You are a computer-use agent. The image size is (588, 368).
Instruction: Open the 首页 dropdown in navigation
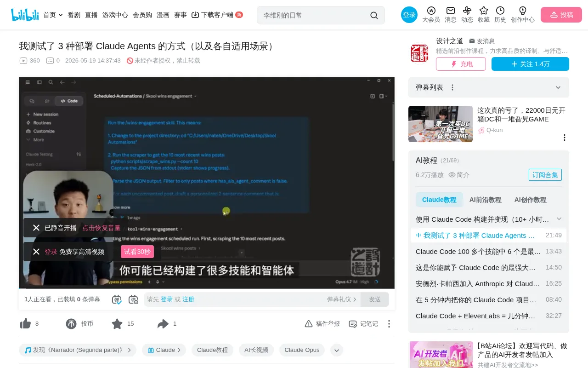(53, 15)
